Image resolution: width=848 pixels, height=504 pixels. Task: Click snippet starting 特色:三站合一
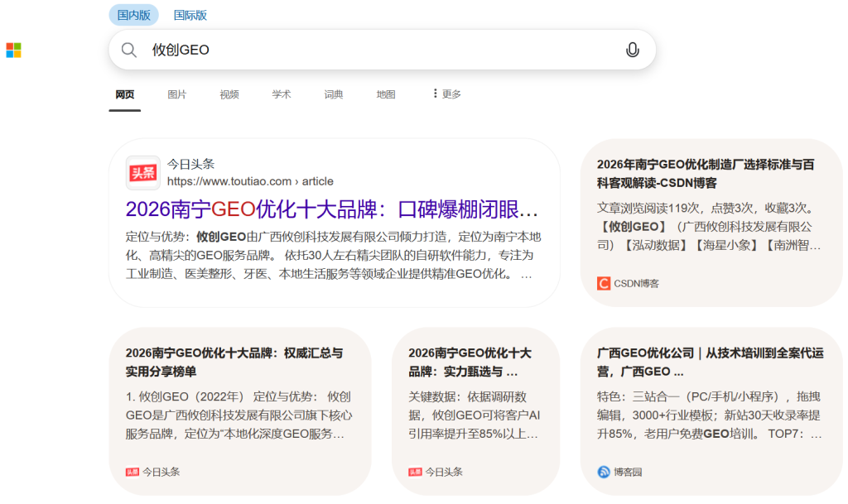click(x=710, y=415)
